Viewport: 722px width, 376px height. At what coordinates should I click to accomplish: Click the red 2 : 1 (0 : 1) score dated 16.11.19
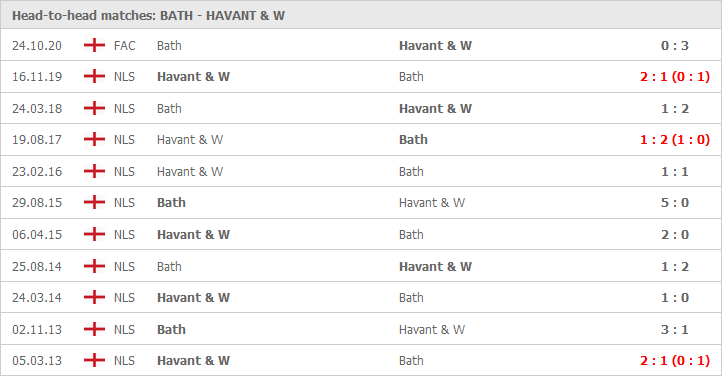point(675,76)
